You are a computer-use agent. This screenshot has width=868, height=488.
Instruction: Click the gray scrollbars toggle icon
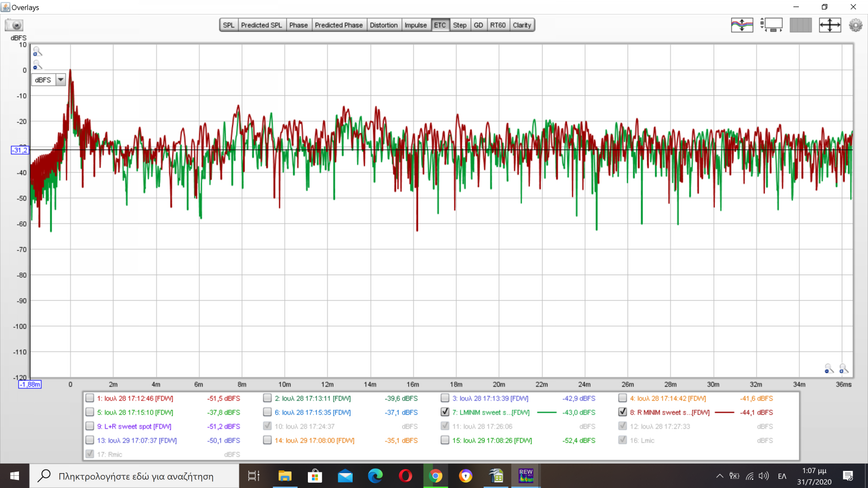(x=801, y=25)
